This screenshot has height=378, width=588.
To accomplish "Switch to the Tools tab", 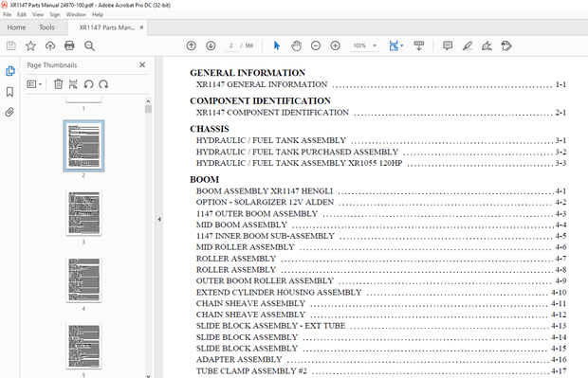I will click(x=46, y=27).
